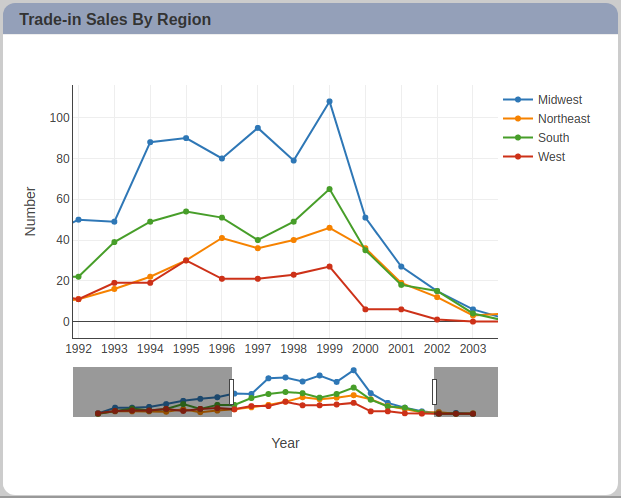Click the 60 y-axis tick label
The width and height of the screenshot is (621, 499).
click(x=63, y=199)
